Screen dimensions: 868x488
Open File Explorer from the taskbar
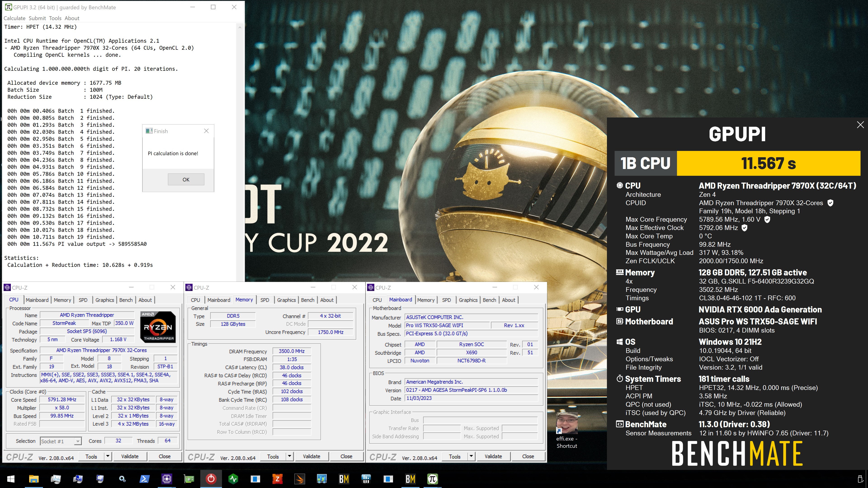tap(34, 479)
